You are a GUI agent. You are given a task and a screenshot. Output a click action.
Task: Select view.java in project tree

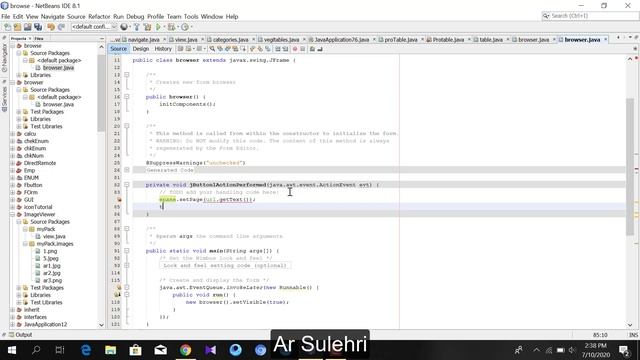click(x=54, y=236)
